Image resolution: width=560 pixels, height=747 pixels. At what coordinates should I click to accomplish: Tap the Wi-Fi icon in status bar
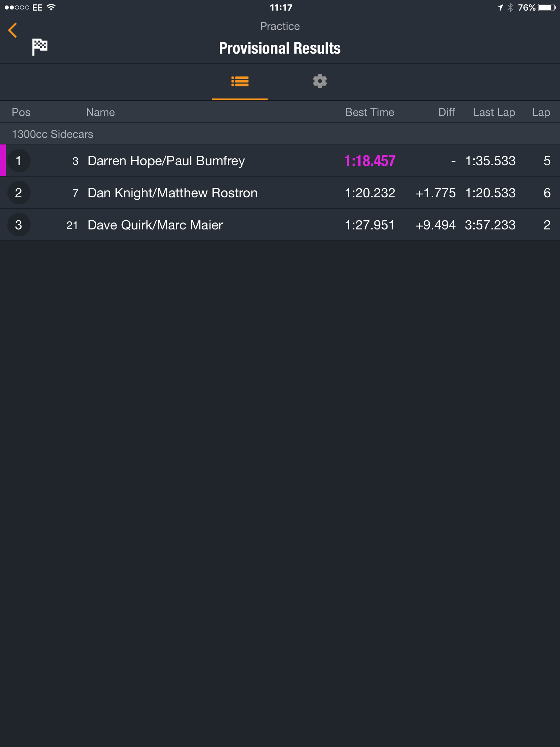tap(51, 7)
